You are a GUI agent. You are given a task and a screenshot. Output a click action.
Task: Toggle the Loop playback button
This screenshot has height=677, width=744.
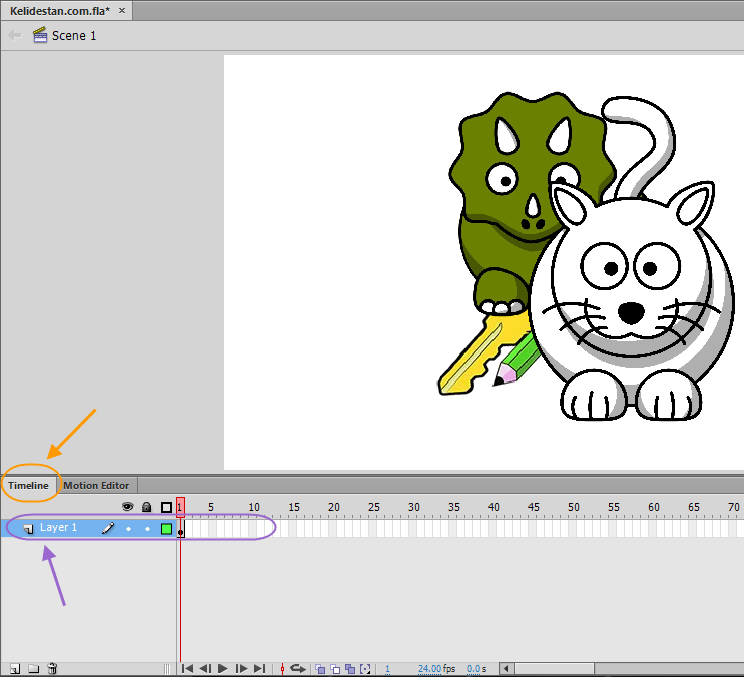tap(298, 669)
